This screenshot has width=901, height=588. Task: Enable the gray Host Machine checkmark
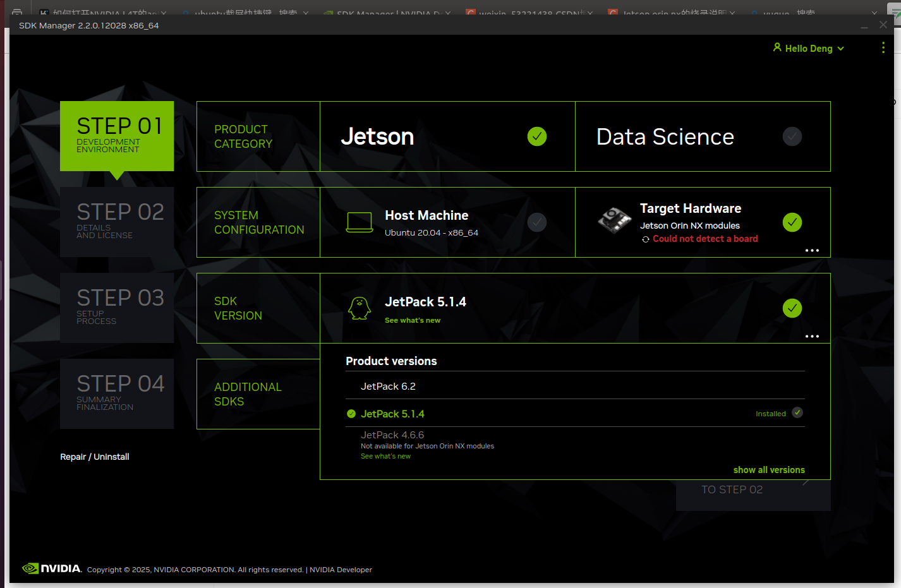click(x=537, y=222)
